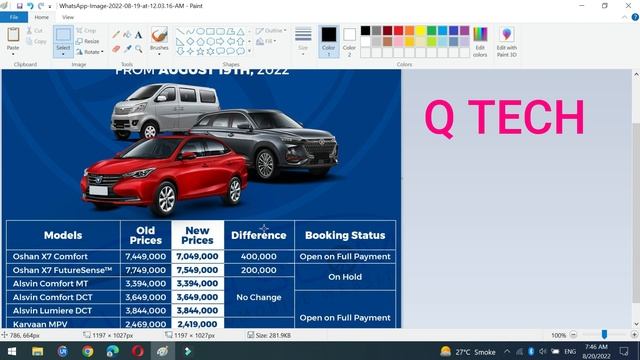Open the File menu
Viewport: 640px width, 360px height.
(14, 17)
